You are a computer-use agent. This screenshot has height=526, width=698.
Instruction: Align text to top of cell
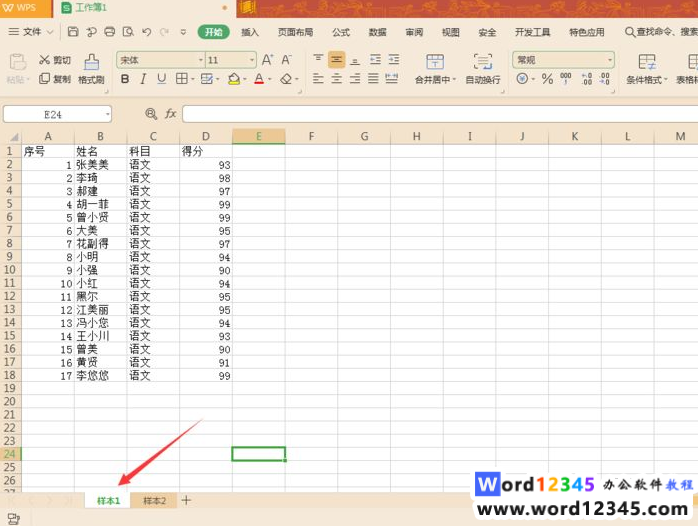click(x=318, y=60)
